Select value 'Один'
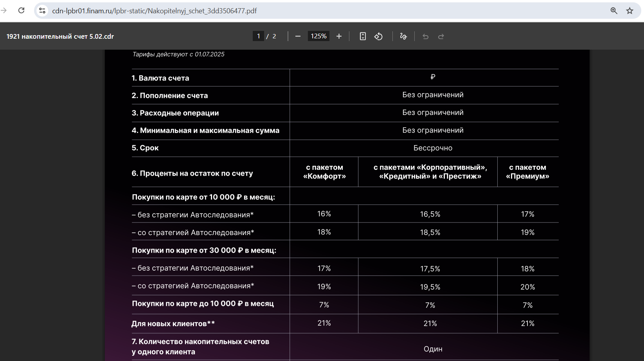The image size is (644, 361). pyautogui.click(x=433, y=349)
